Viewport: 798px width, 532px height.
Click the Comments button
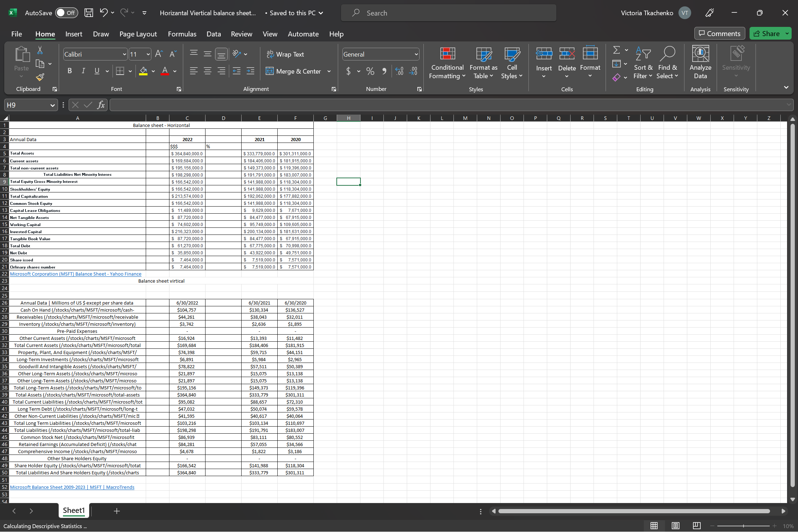click(x=719, y=34)
